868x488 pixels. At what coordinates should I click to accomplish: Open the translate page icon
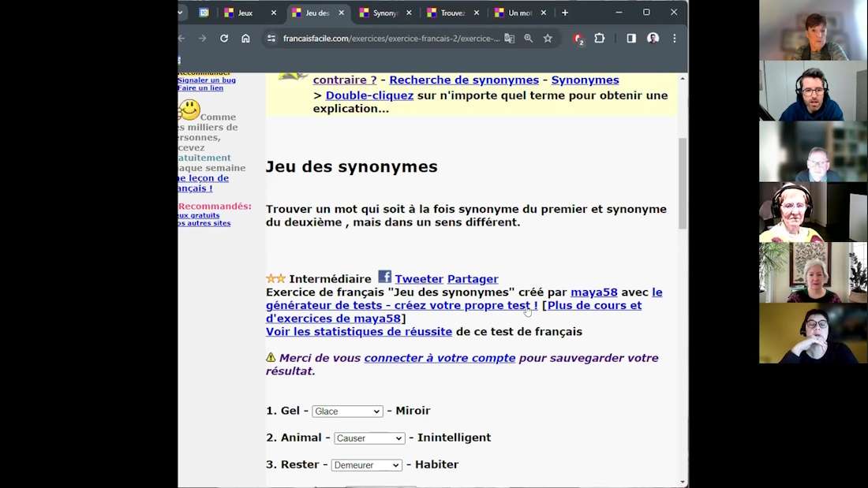[509, 38]
